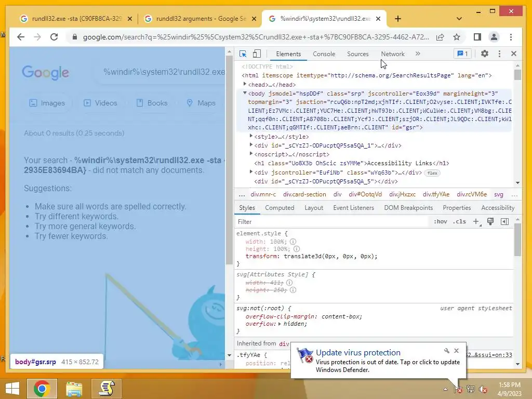532x399 pixels.
Task: Open the Network tab
Action: tap(393, 54)
